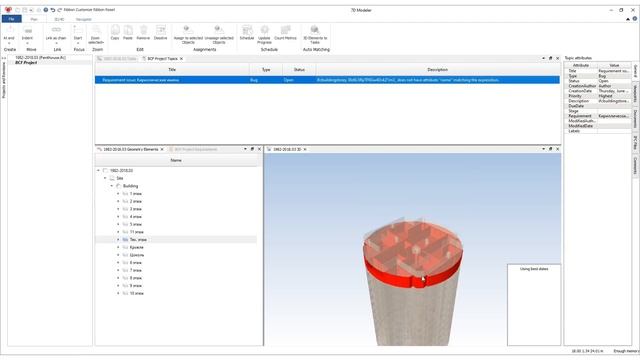The width and height of the screenshot is (640, 360).
Task: Click the Start focus icon
Action: (78, 30)
